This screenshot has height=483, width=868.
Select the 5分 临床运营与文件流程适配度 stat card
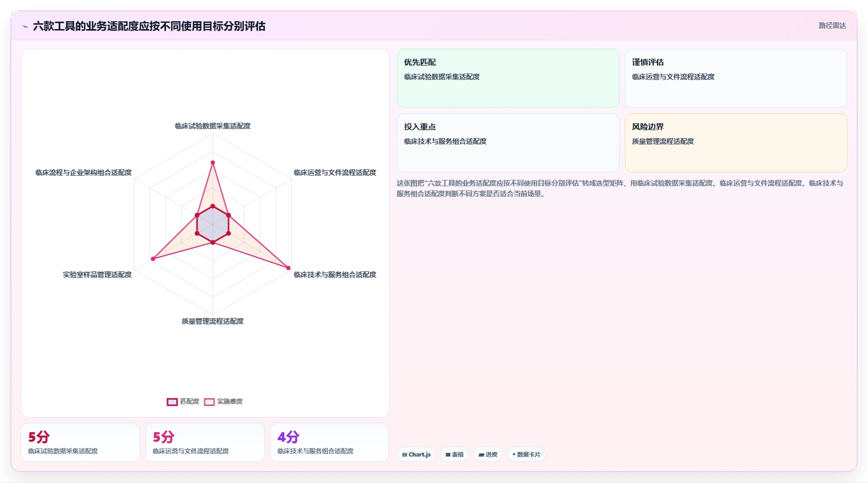[x=205, y=442]
